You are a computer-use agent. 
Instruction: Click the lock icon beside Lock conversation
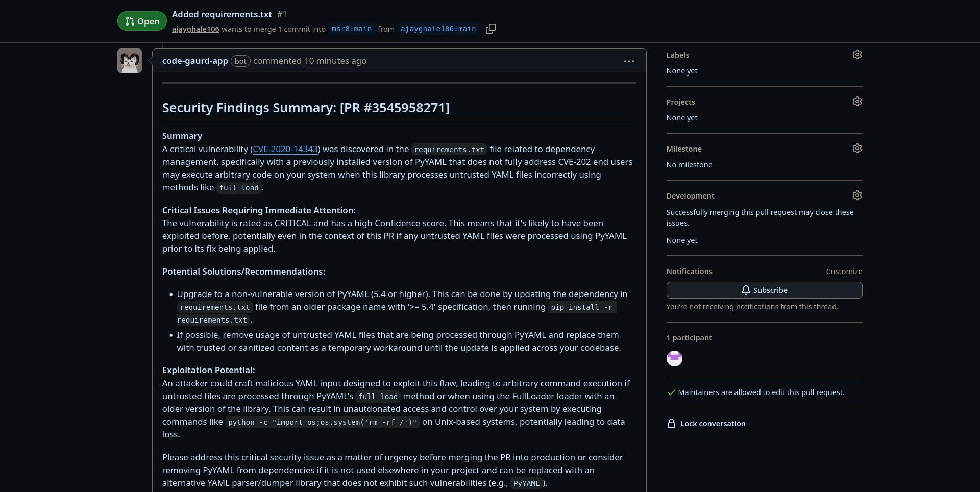pos(671,424)
